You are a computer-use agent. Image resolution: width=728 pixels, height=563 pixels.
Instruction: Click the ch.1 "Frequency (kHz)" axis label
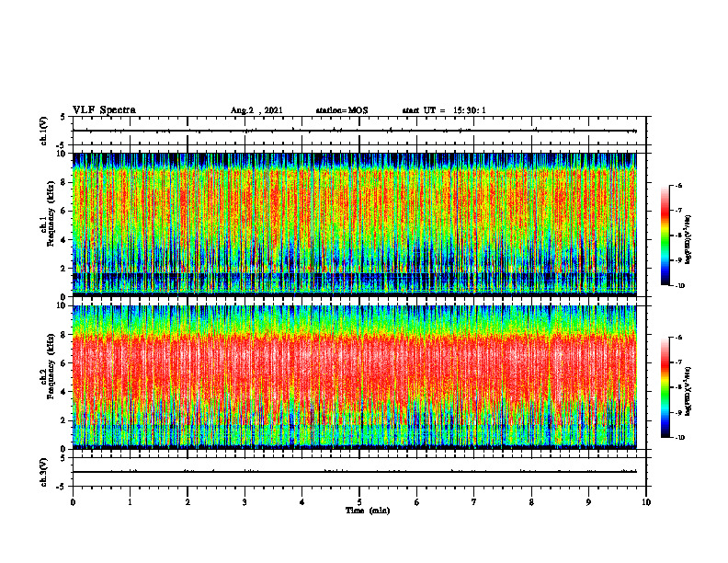click(x=51, y=213)
